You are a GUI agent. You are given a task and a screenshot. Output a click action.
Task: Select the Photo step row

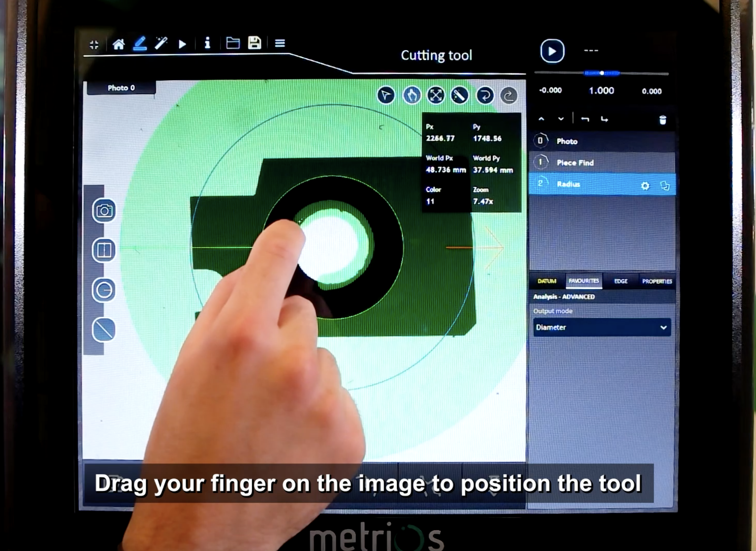[x=602, y=141]
